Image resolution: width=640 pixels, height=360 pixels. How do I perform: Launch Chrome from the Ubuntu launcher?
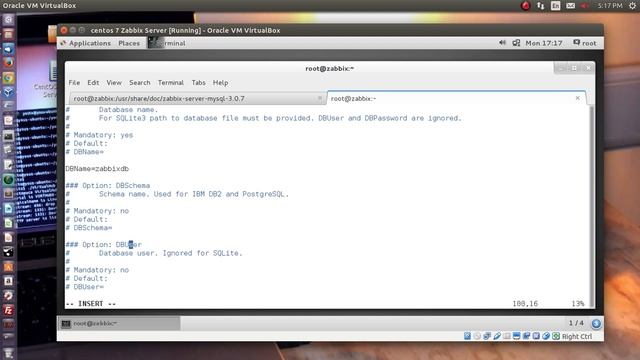pyautogui.click(x=9, y=78)
